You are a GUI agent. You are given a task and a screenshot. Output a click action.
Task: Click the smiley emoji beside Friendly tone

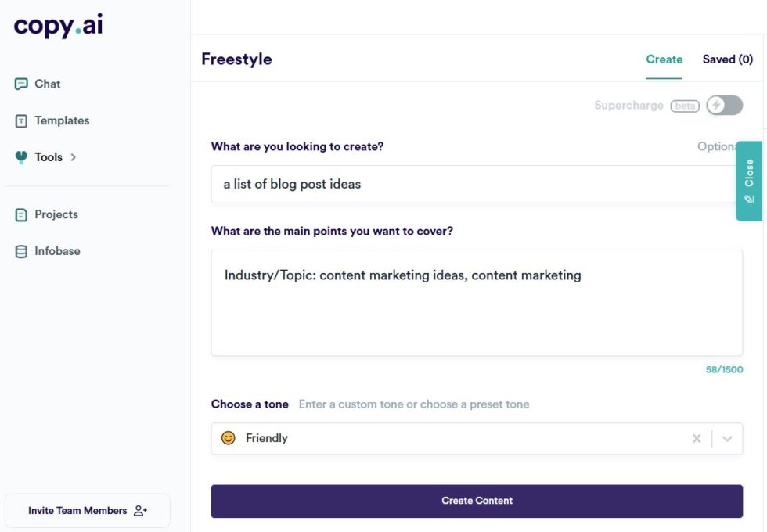point(228,438)
